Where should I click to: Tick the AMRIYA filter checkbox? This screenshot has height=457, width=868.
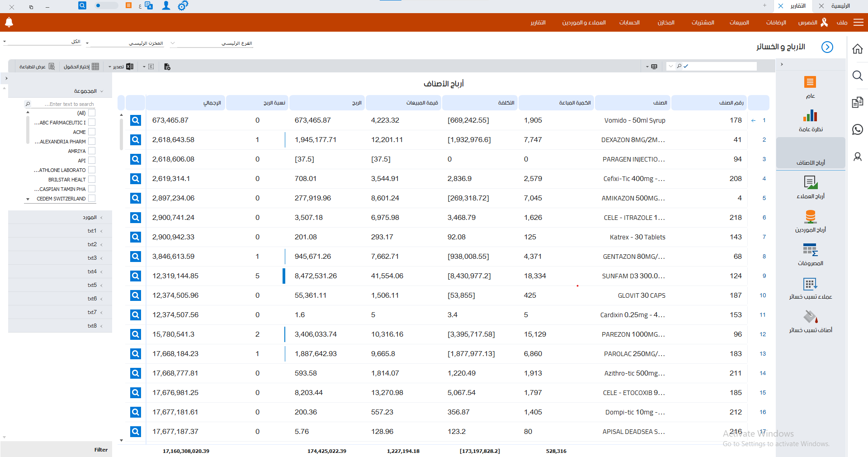click(92, 151)
